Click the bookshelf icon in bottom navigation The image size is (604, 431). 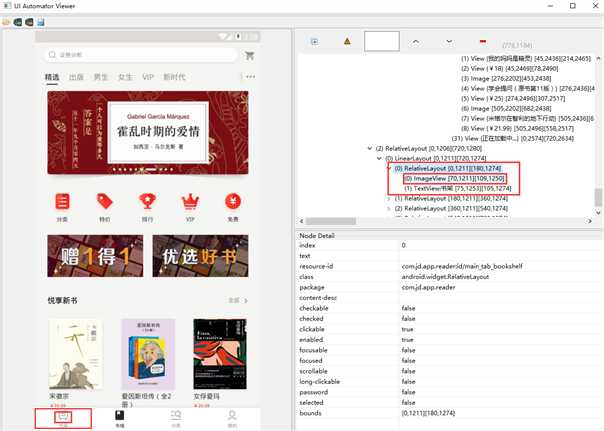[x=64, y=416]
